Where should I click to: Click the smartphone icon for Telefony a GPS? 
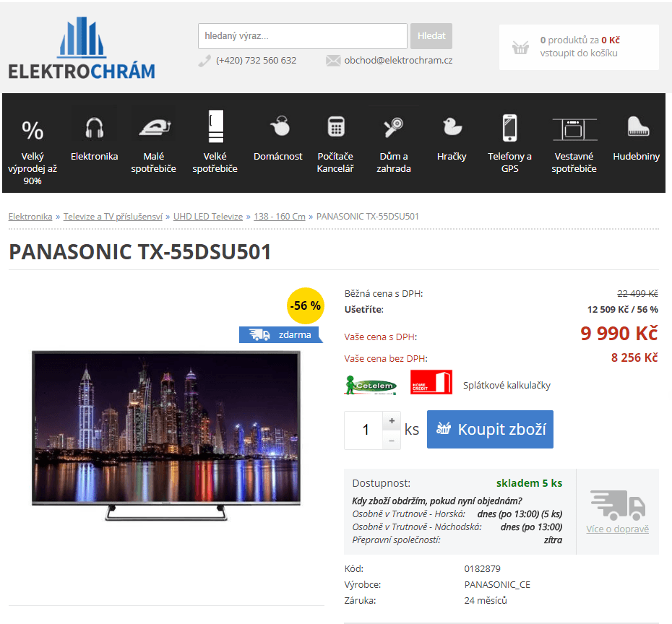coord(509,128)
